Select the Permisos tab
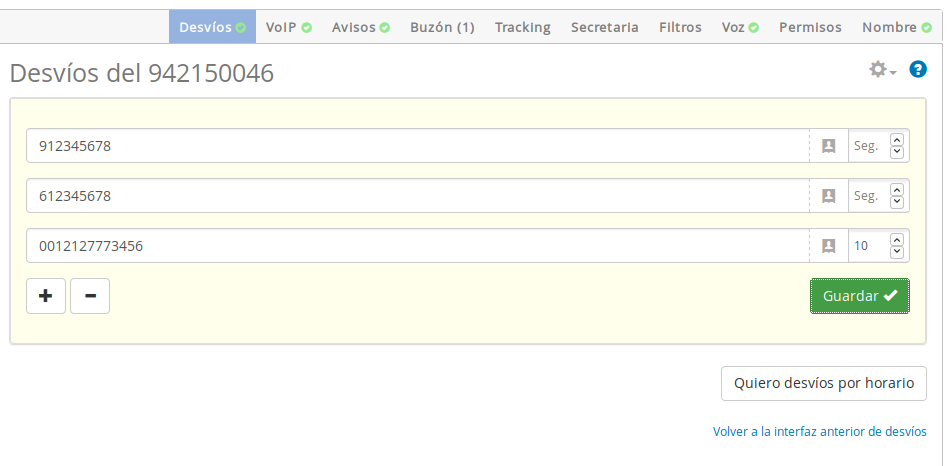Image resolution: width=951 pixels, height=466 pixels. click(809, 28)
